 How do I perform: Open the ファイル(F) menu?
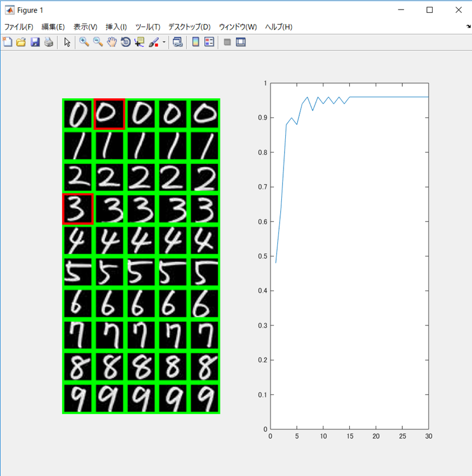(x=19, y=27)
